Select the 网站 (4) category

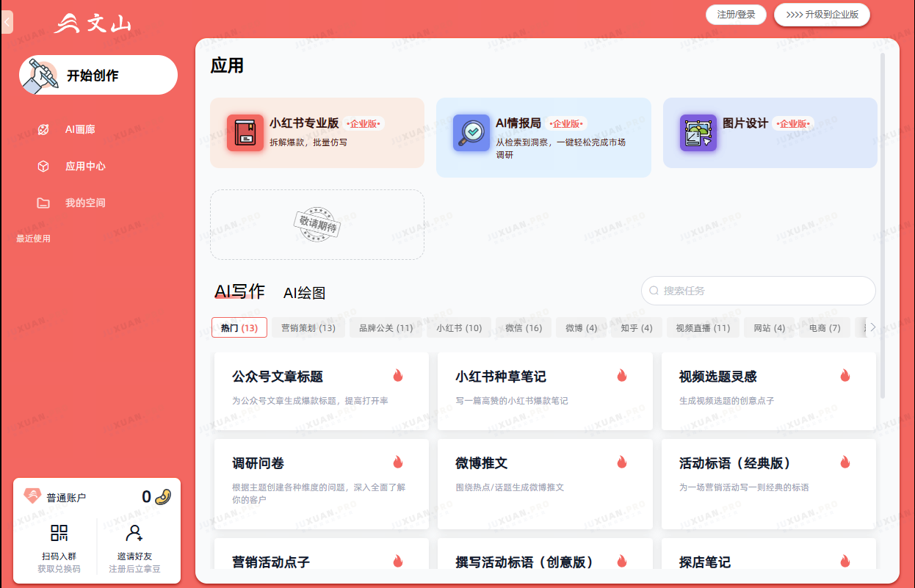(x=770, y=327)
